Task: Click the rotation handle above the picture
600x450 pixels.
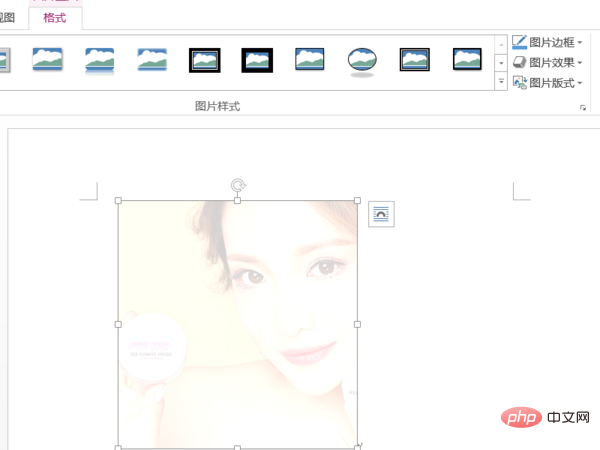Action: [x=237, y=185]
